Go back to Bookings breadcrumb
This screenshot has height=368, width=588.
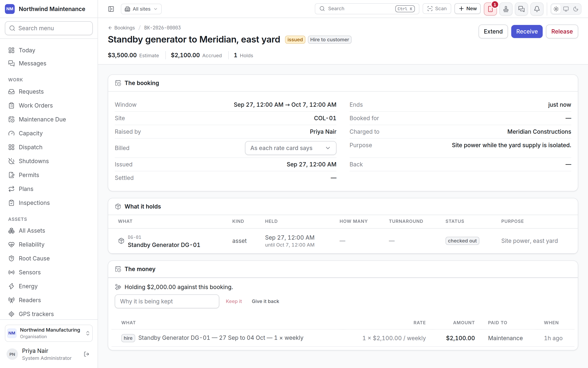pos(121,28)
